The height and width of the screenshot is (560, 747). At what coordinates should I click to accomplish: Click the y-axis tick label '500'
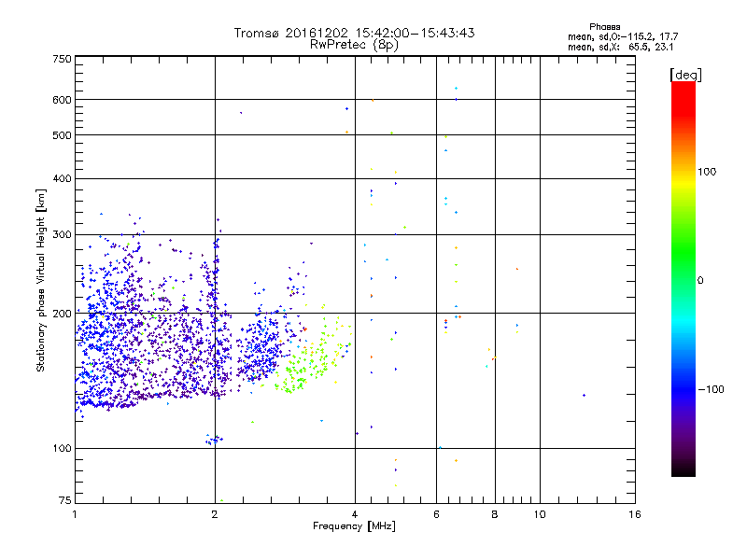pos(62,135)
